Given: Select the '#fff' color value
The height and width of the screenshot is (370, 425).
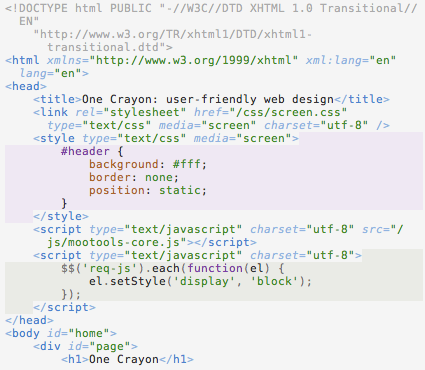Looking at the screenshot, I should 187,164.
